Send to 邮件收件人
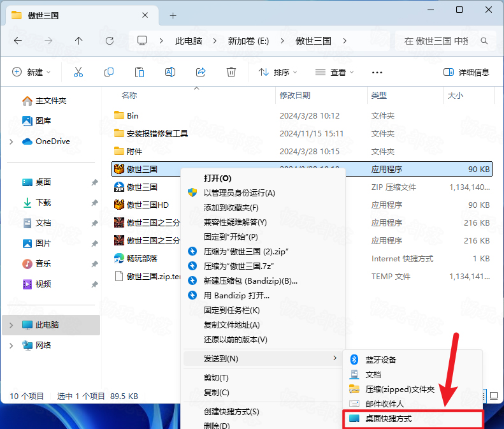The width and height of the screenshot is (504, 429). [413, 404]
